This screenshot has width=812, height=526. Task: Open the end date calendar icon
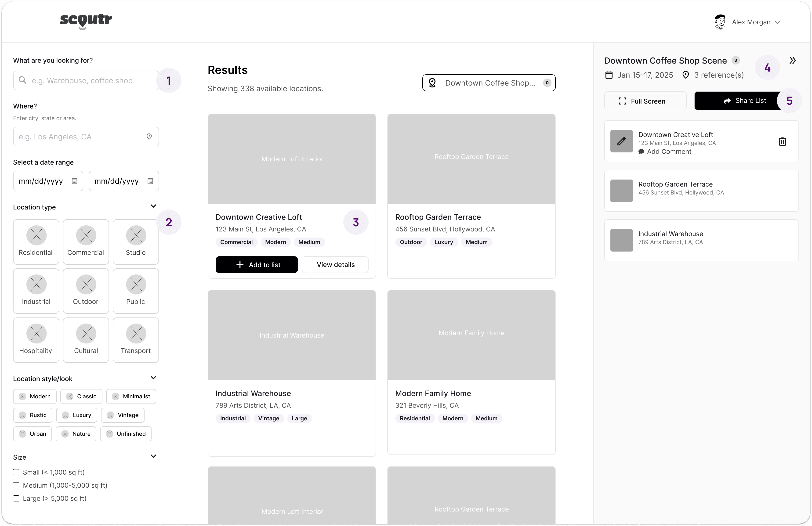150,181
